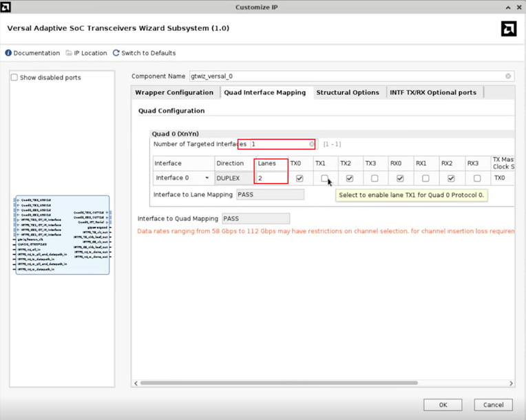Viewport: 526px width, 420px height.
Task: Select the Quad Interface Mapping tab
Action: pyautogui.click(x=264, y=92)
